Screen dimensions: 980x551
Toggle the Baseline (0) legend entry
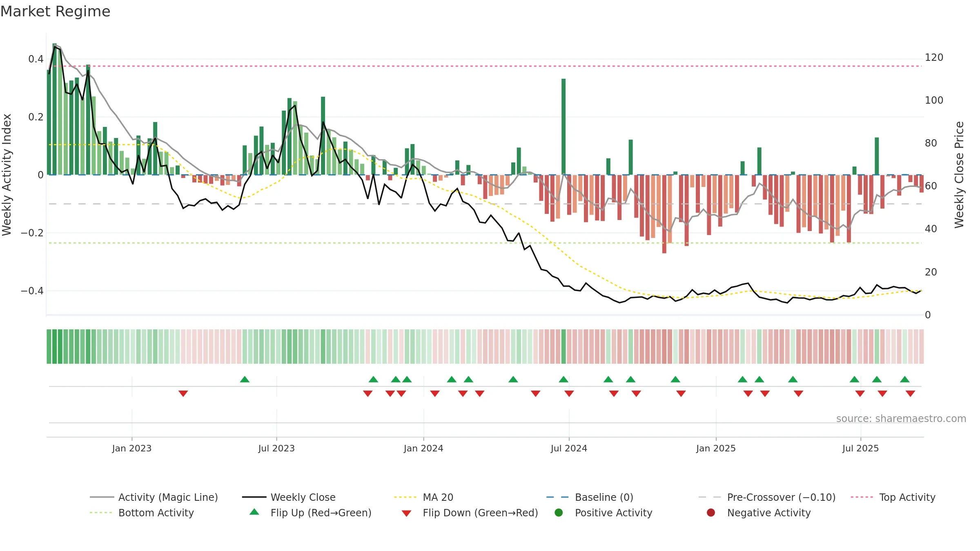(590, 497)
